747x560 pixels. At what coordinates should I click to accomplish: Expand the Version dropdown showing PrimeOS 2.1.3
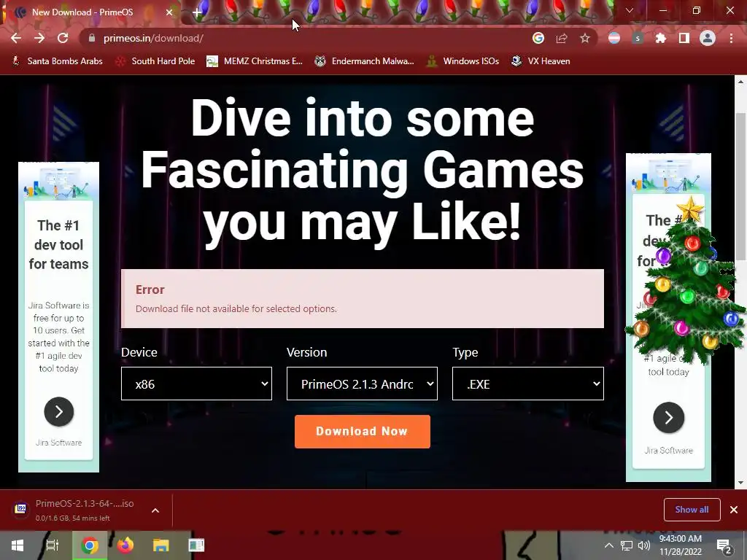[x=362, y=384]
